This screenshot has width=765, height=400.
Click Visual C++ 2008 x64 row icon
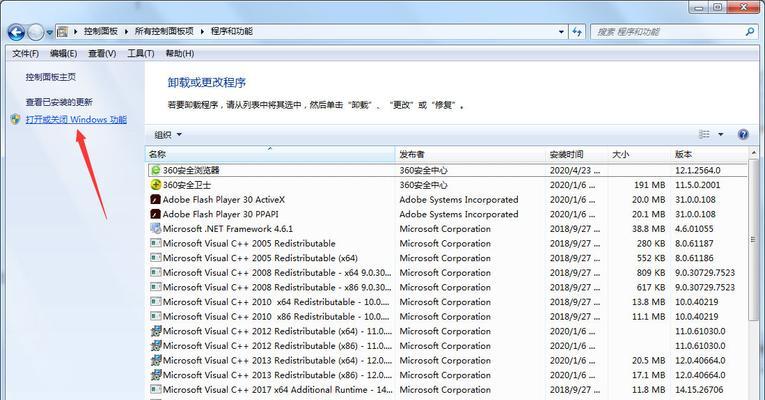tap(156, 272)
